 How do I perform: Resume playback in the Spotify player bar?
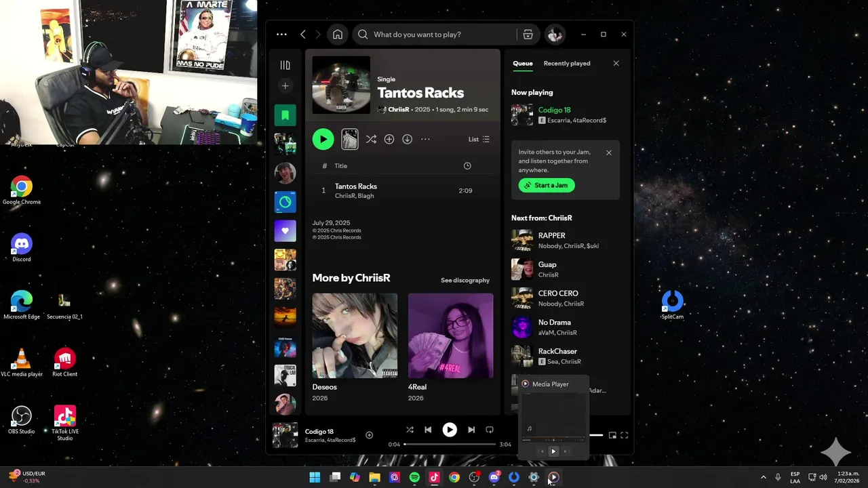click(450, 430)
